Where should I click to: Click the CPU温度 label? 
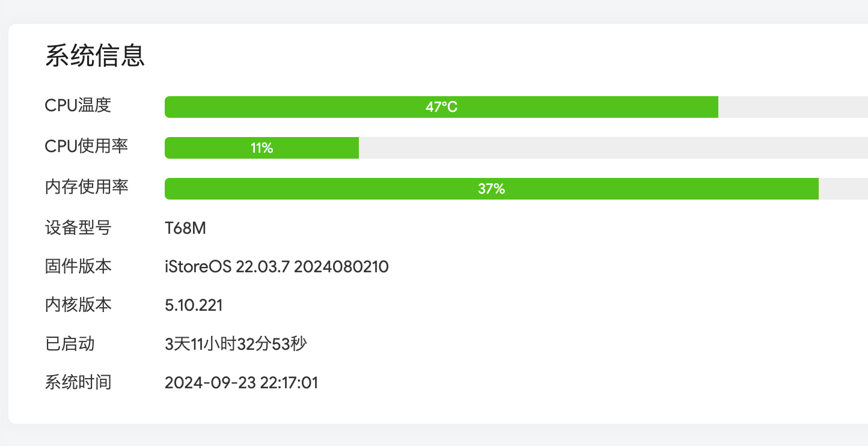(78, 106)
